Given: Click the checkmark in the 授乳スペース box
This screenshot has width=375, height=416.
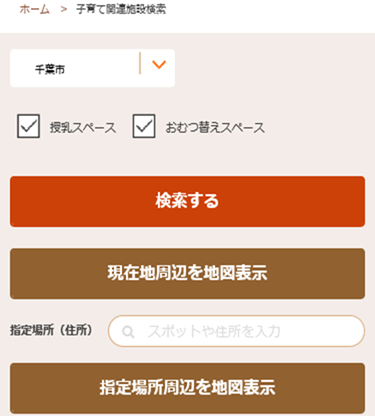Looking at the screenshot, I should coord(29,126).
